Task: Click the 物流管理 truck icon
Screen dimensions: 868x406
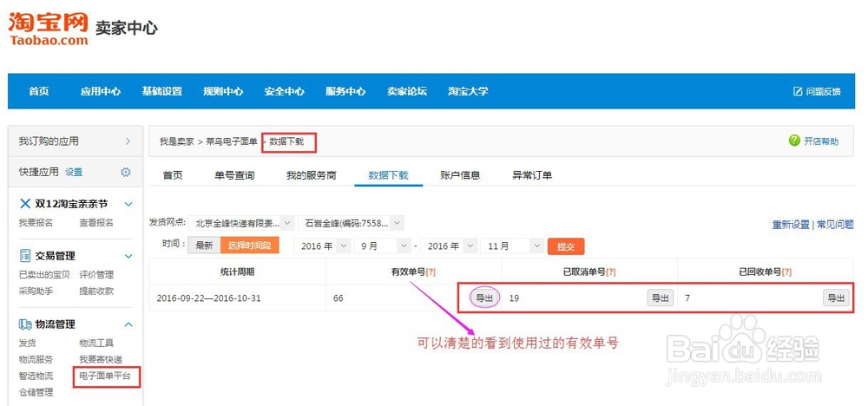Action: [x=25, y=324]
